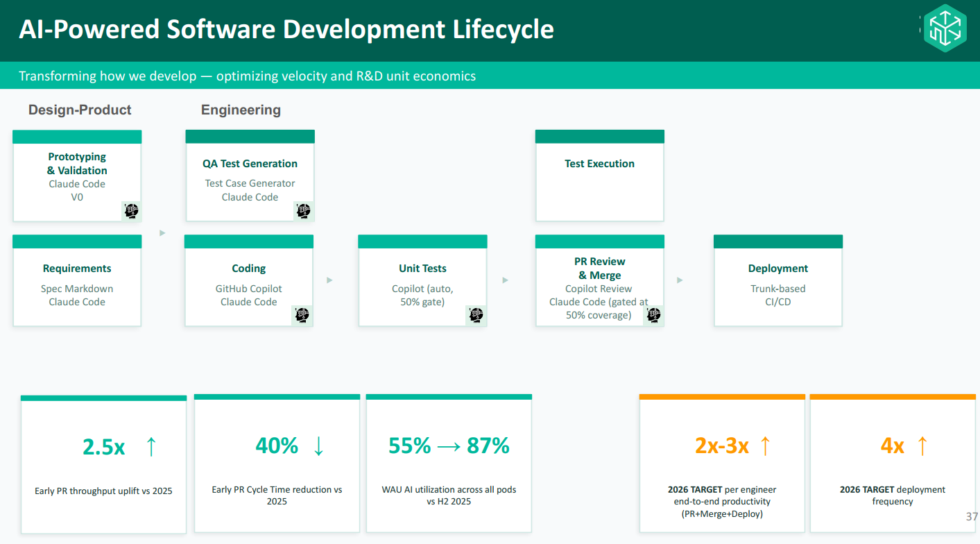The width and height of the screenshot is (980, 544).
Task: Click the Requirements card heading
Action: coord(77,269)
